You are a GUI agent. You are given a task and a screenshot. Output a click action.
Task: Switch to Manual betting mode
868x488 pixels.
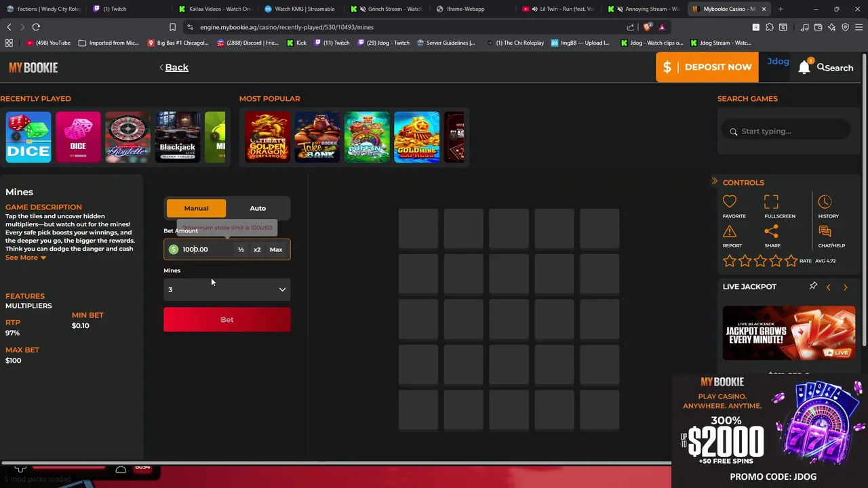[x=196, y=208]
